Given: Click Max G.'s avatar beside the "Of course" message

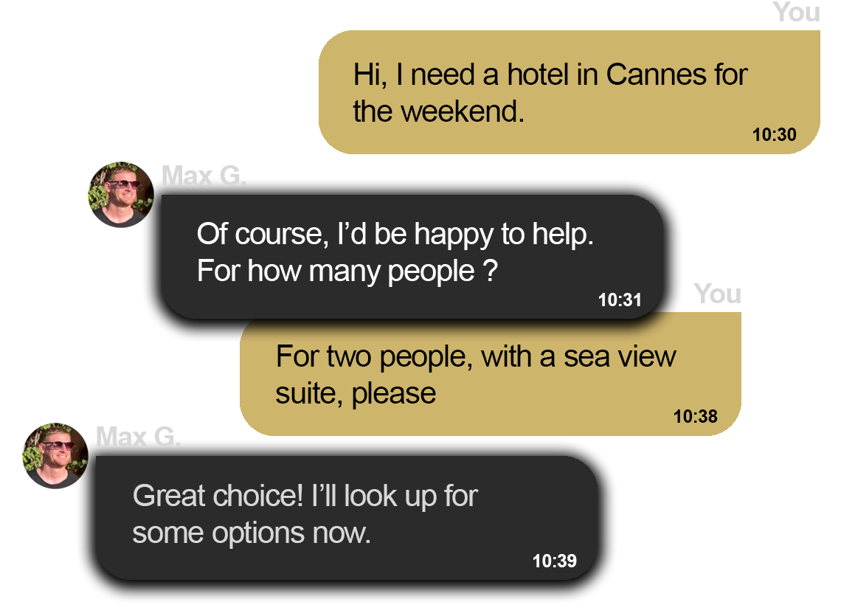Looking at the screenshot, I should [x=121, y=195].
